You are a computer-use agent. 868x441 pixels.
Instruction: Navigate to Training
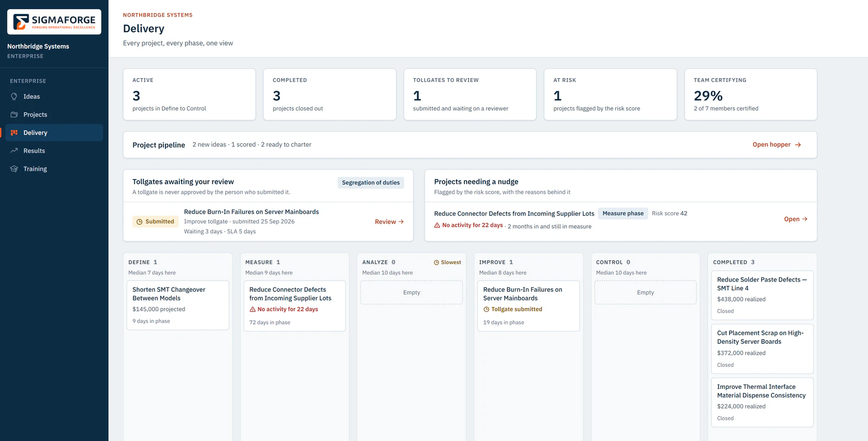[54, 169]
